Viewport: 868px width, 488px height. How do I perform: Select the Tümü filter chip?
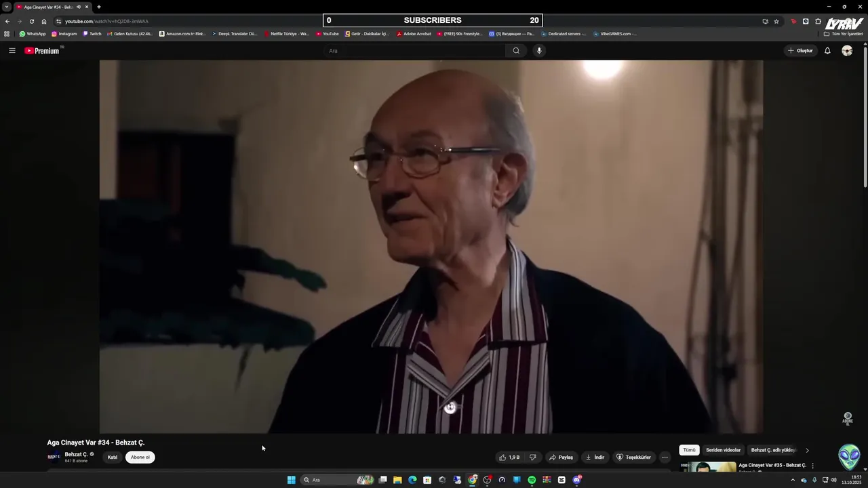point(689,450)
